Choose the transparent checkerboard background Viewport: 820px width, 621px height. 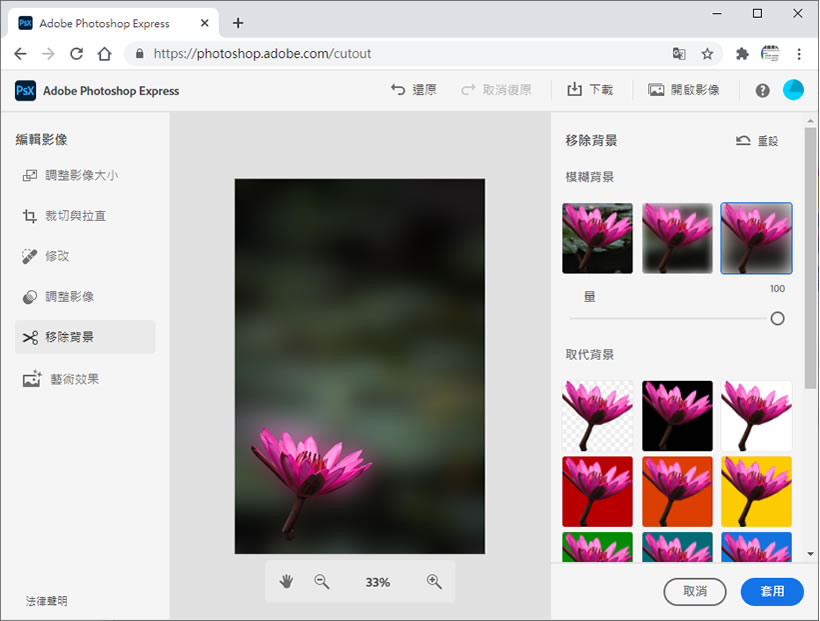coord(597,416)
